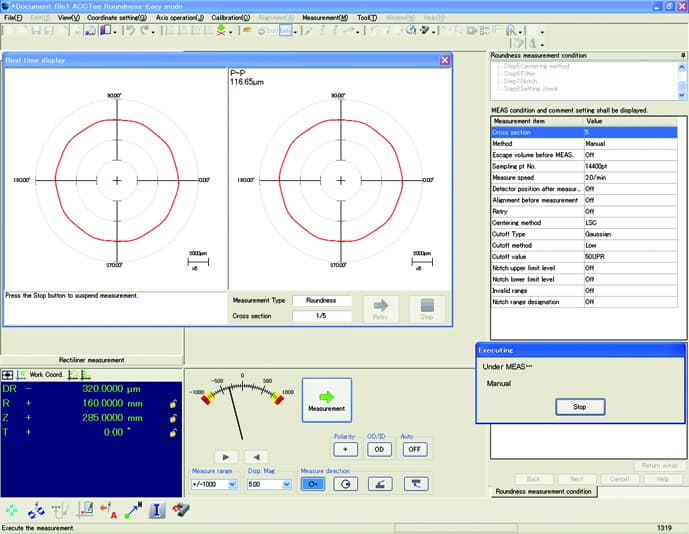Select the fourth Measure direction button
The image size is (689, 534).
[416, 484]
